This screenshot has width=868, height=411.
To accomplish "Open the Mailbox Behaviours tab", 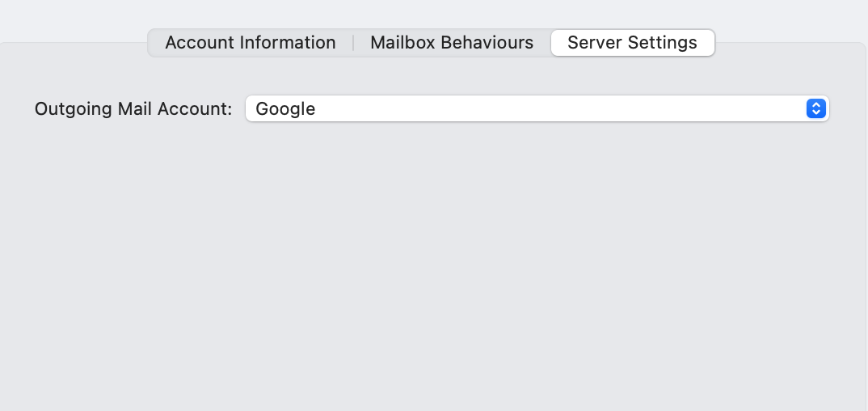I will (x=451, y=43).
